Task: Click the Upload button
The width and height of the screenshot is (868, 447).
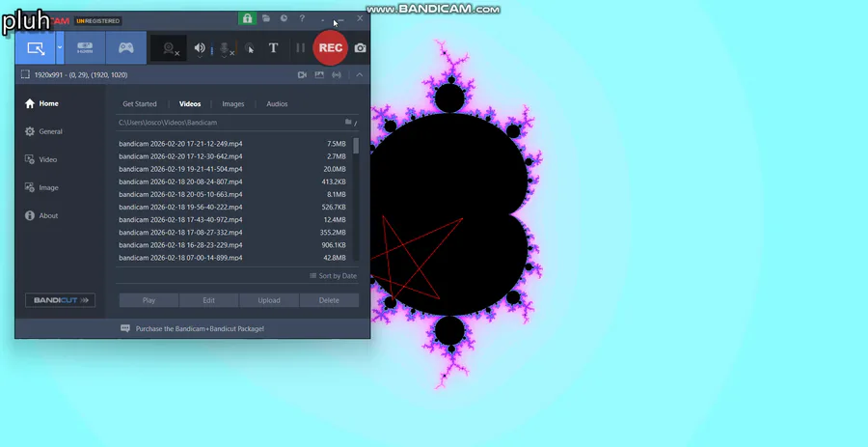Action: pos(269,300)
